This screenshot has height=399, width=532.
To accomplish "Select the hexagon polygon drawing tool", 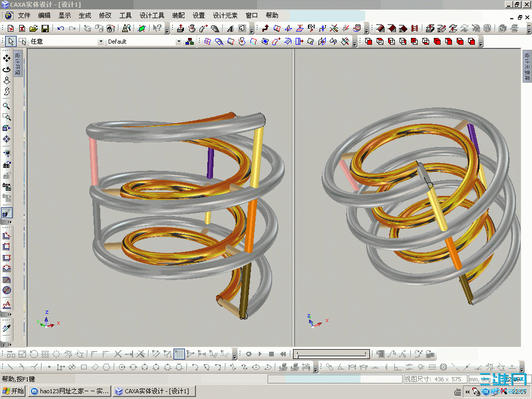I will (x=107, y=367).
